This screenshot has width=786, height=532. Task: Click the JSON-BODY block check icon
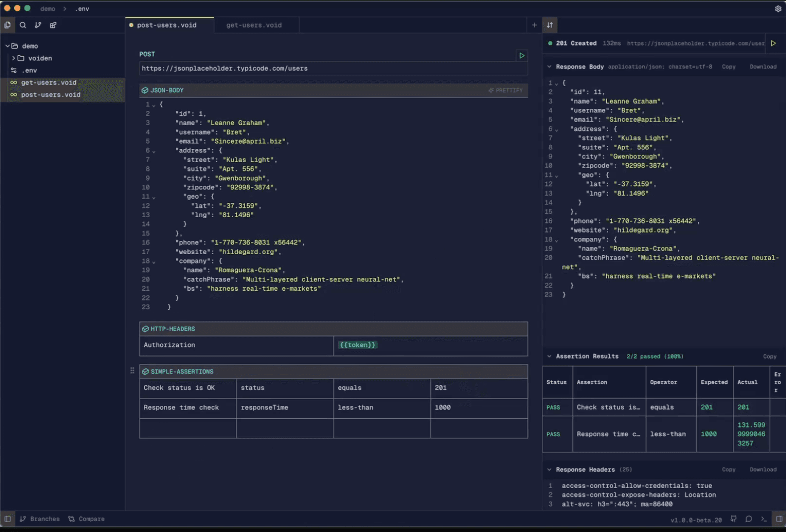click(145, 90)
